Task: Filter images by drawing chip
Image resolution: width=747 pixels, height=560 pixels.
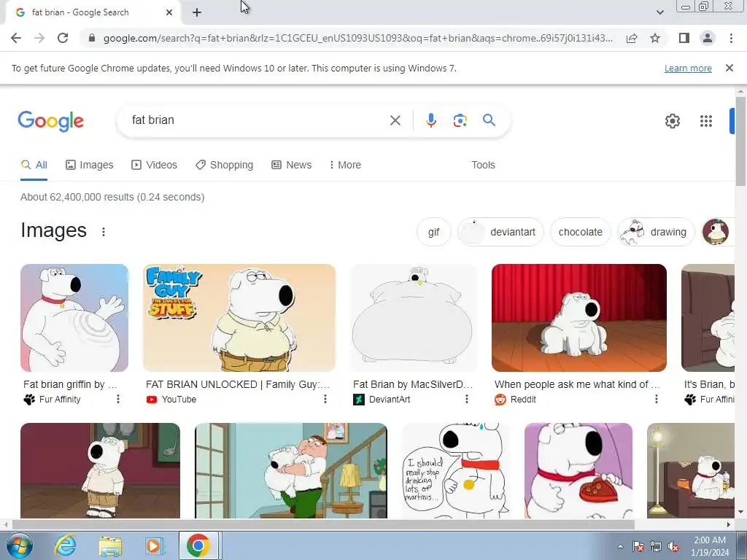Action: coord(656,232)
